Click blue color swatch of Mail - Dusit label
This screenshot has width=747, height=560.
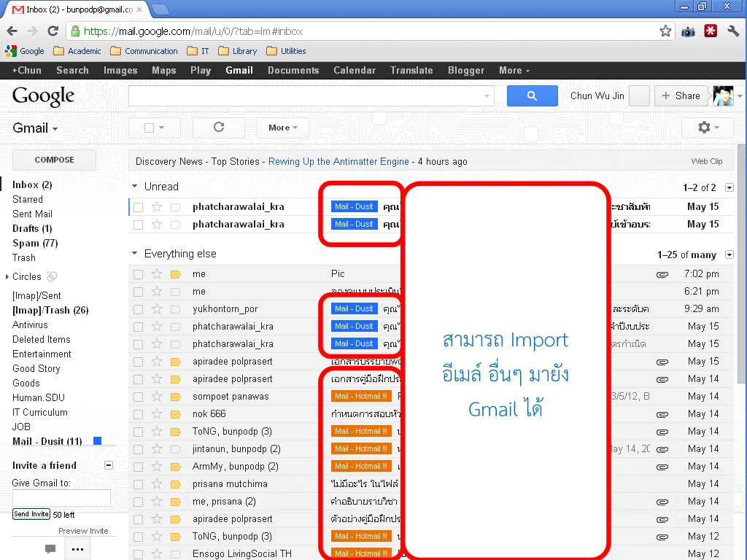pyautogui.click(x=97, y=441)
